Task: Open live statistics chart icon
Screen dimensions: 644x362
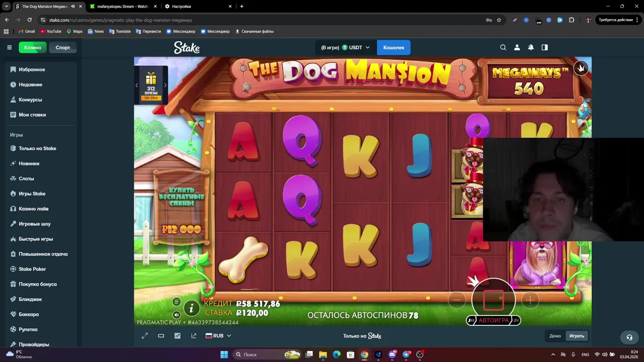Action: [177, 336]
